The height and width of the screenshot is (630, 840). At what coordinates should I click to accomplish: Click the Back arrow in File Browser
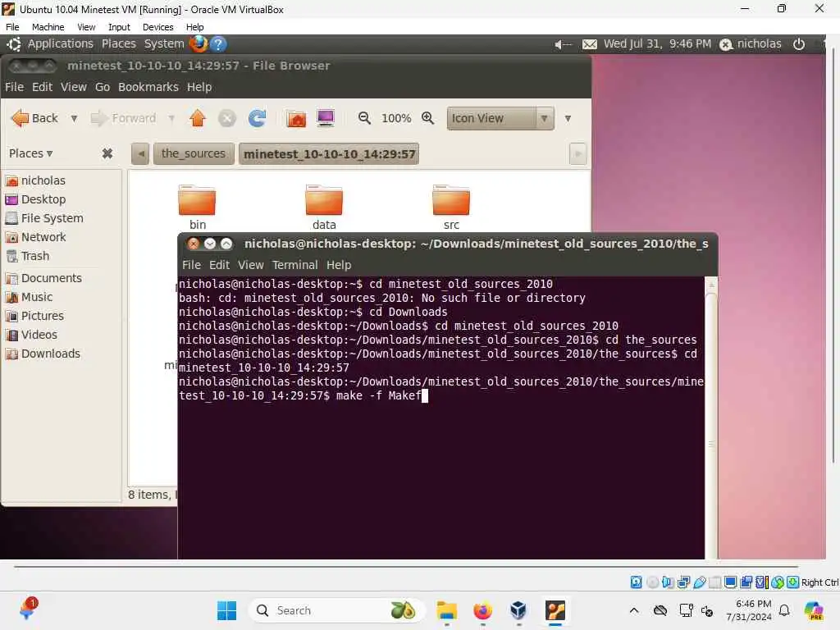click(34, 118)
